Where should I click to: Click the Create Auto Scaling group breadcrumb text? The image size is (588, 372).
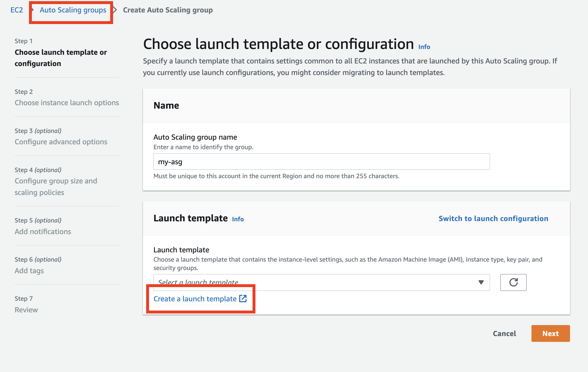click(168, 10)
